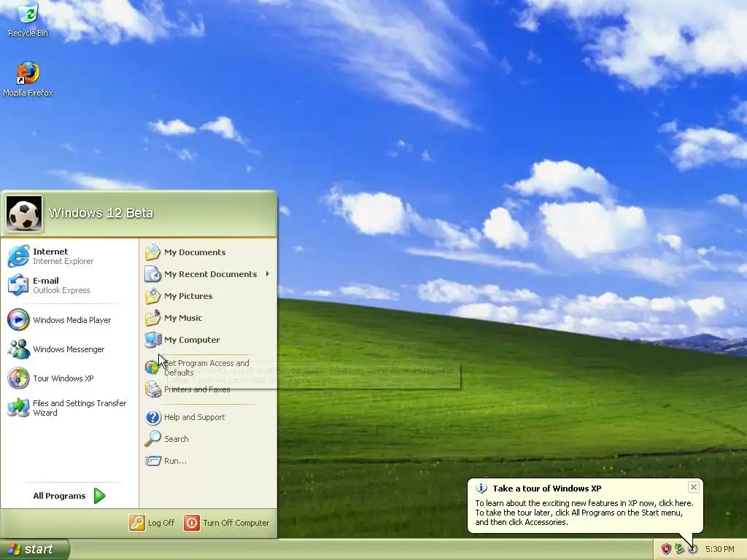This screenshot has width=747, height=560.
Task: Click the Search label in Start menu
Action: 177,438
